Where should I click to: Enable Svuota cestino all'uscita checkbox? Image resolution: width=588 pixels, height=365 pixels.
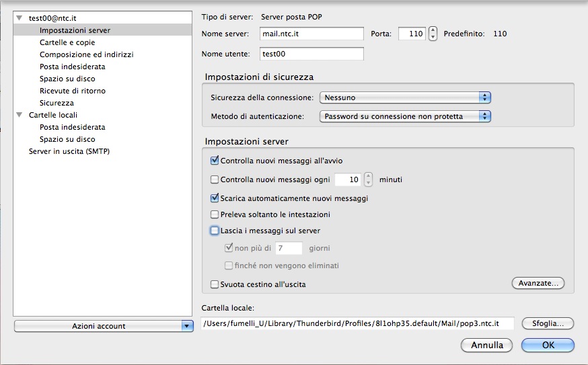215,284
